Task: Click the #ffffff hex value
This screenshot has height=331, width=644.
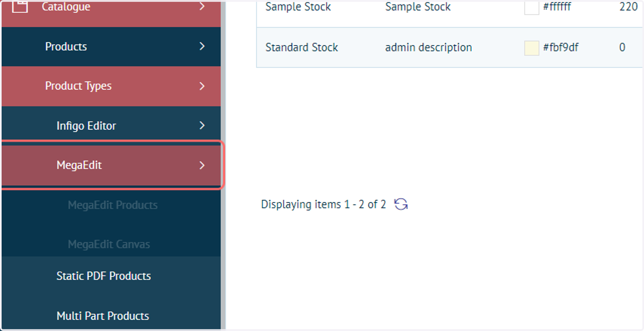Action: (x=557, y=7)
